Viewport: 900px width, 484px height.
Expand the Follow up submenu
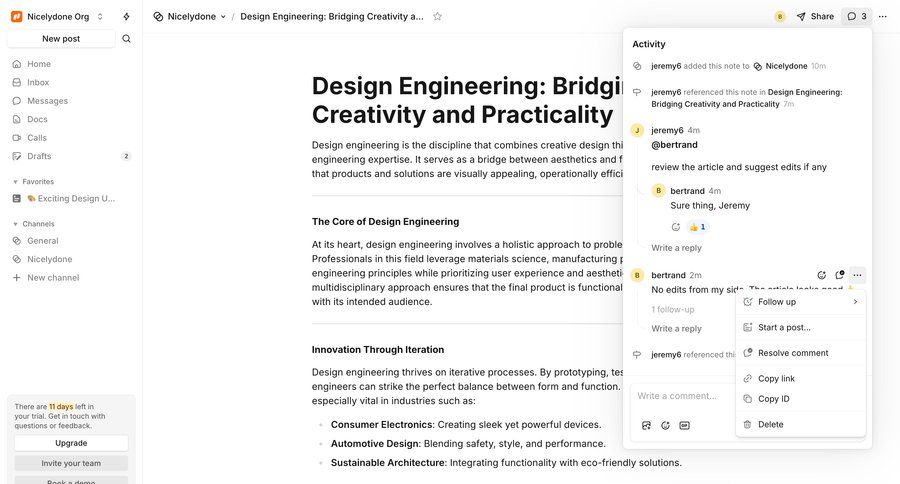(801, 301)
